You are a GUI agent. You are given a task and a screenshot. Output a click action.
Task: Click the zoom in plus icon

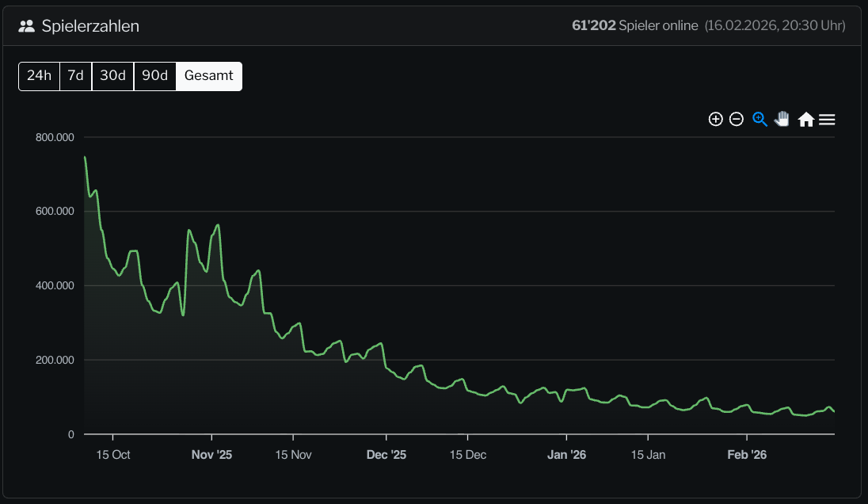715,120
